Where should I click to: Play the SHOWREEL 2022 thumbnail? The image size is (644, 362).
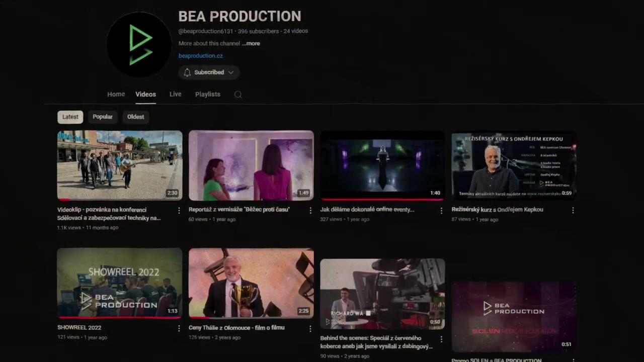tap(120, 283)
